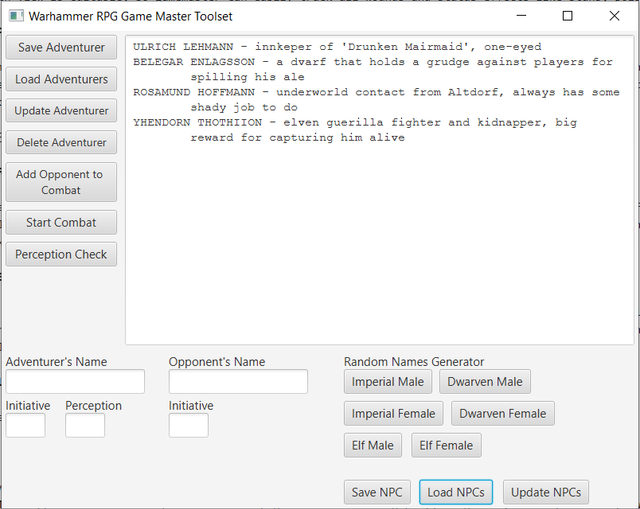640x509 pixels.
Task: Click 'reward for capturing him alive' line
Action: point(298,138)
